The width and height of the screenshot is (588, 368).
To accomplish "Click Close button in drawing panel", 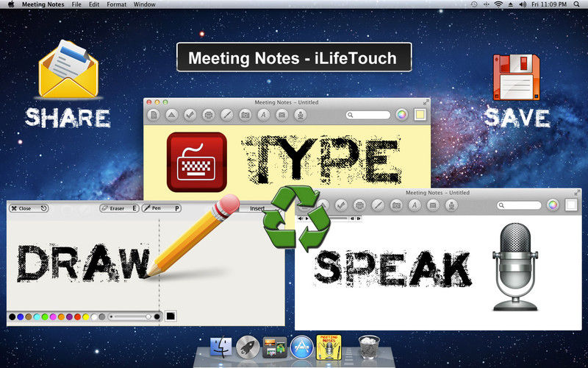I will pyautogui.click(x=29, y=208).
